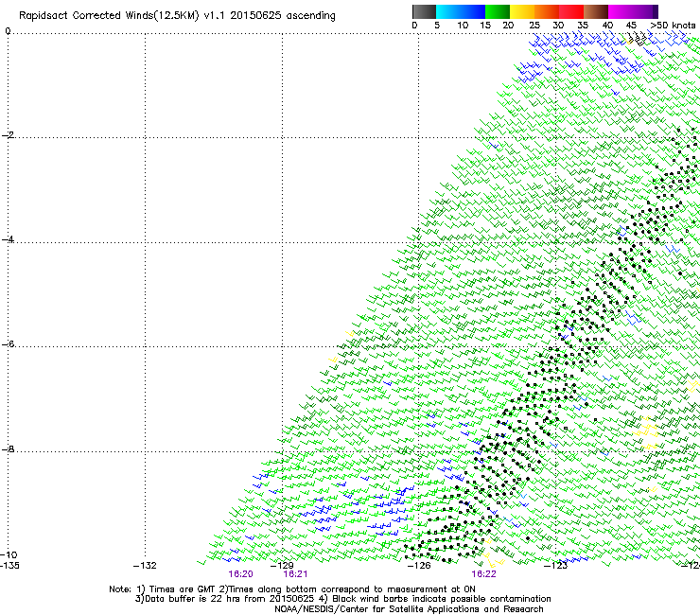Click the legend label 40

click(x=607, y=26)
